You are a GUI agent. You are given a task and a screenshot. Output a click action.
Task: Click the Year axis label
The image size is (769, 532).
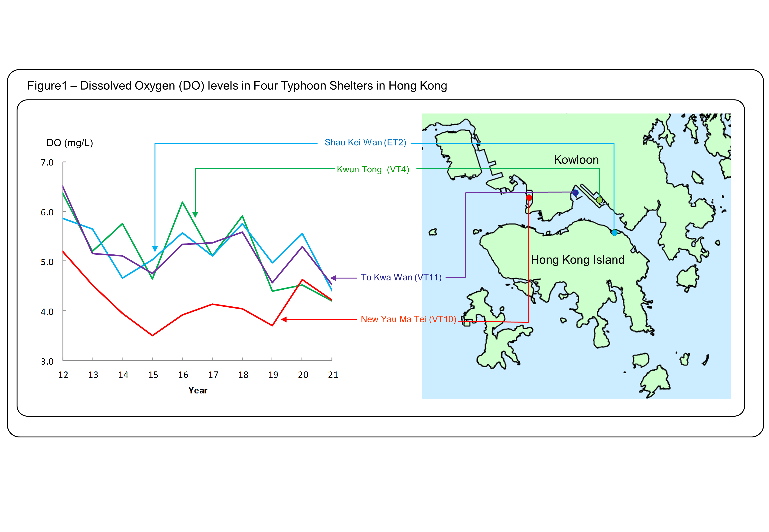click(x=198, y=390)
